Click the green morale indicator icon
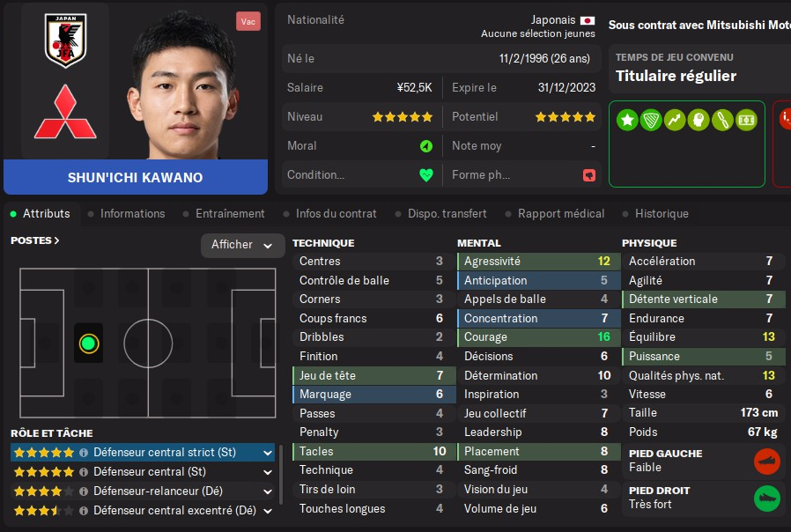This screenshot has height=532, width=791. coord(426,146)
